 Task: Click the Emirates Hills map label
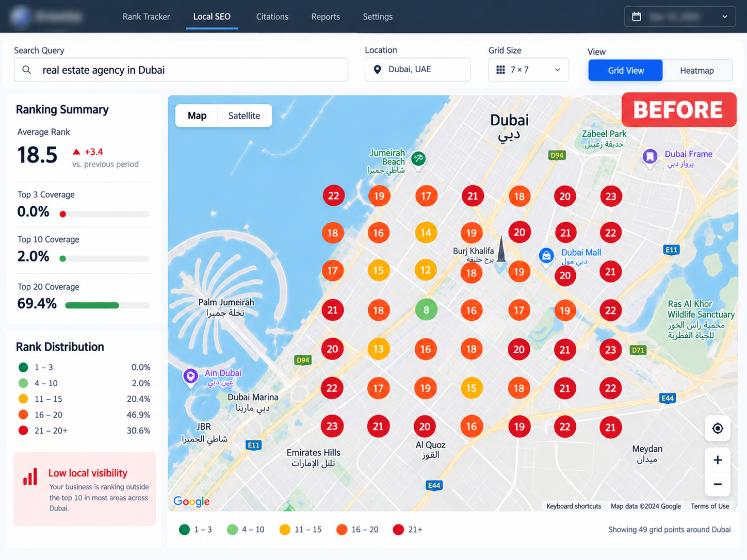click(x=314, y=458)
